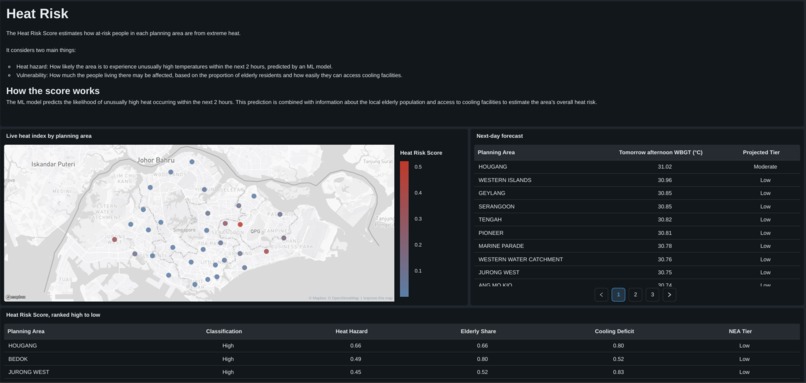Click the 0.5 tick on color legend
This screenshot has height=383, width=806.
click(418, 167)
